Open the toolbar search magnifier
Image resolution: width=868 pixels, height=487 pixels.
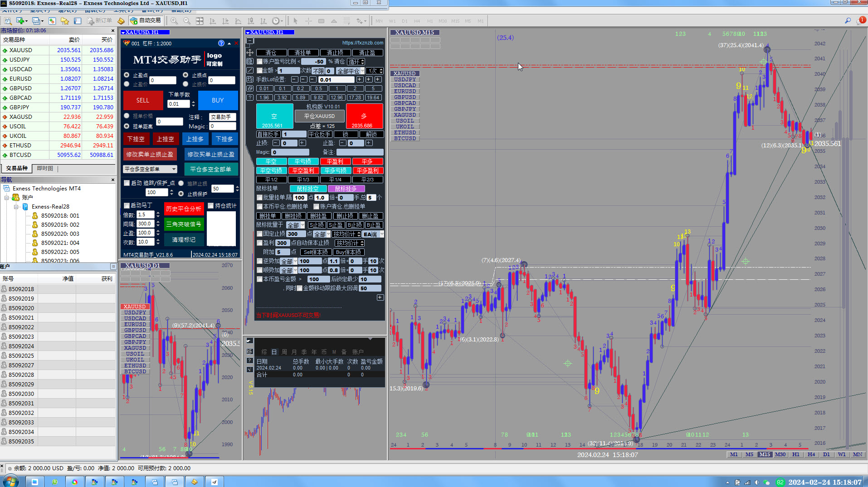pyautogui.click(x=848, y=21)
